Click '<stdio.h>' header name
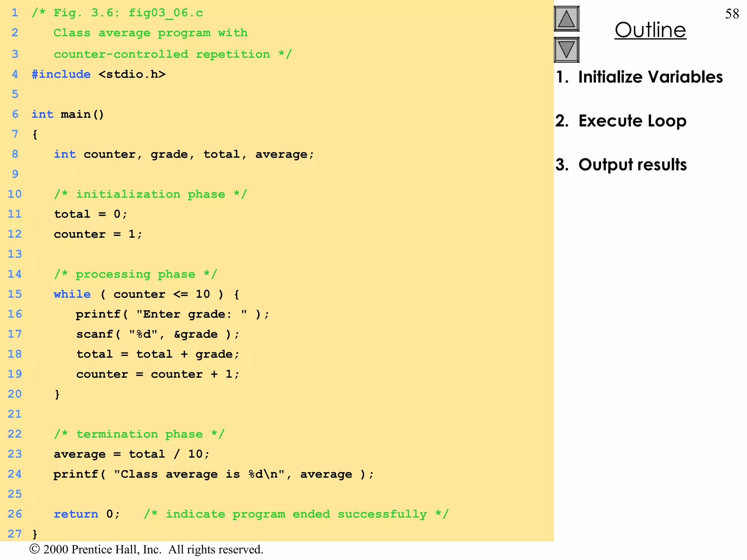Viewport: 747px width, 560px height. coord(132,74)
